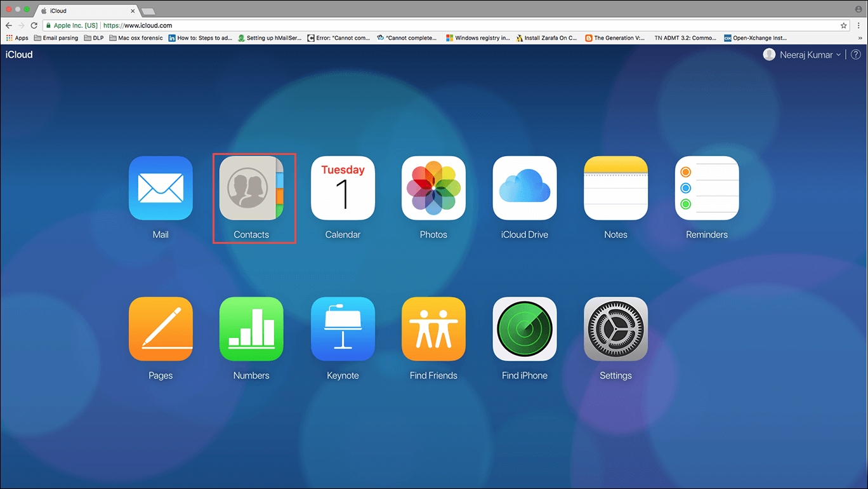The image size is (868, 489).
Task: Launch the Reminders app icon
Action: tap(707, 188)
